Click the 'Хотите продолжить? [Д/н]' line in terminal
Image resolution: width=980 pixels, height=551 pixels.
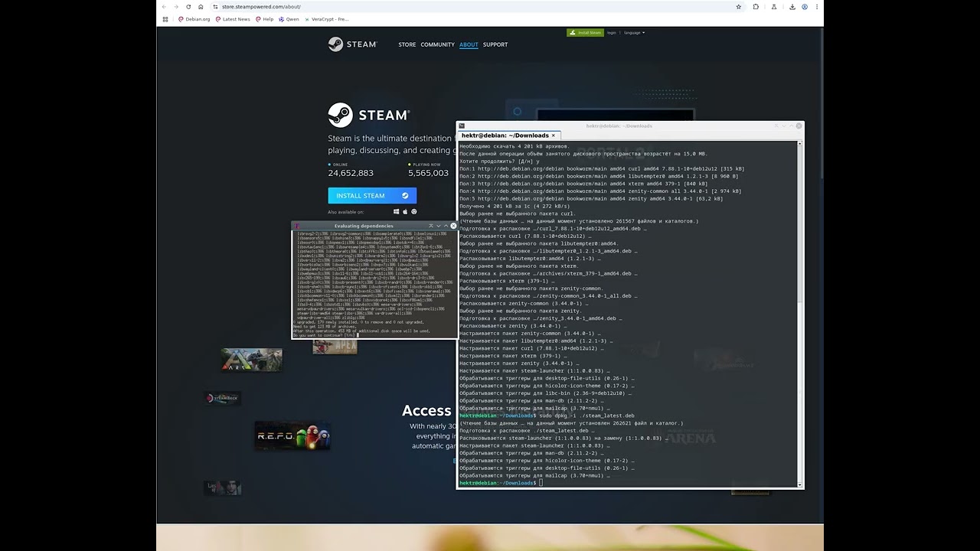499,161
